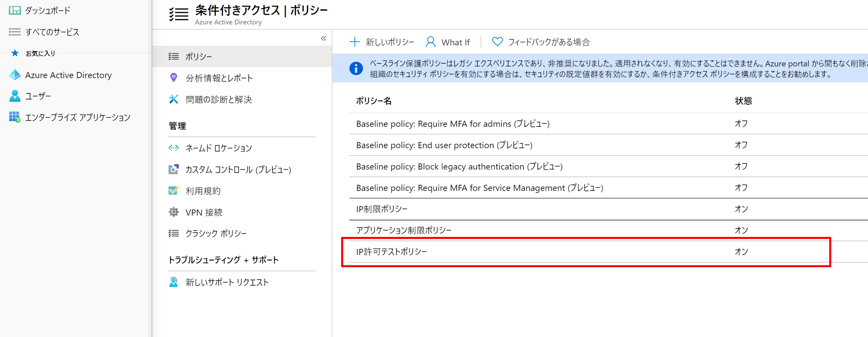Click the エンタープライズ アプリケーション grid icon
The image size is (868, 337).
click(x=15, y=117)
